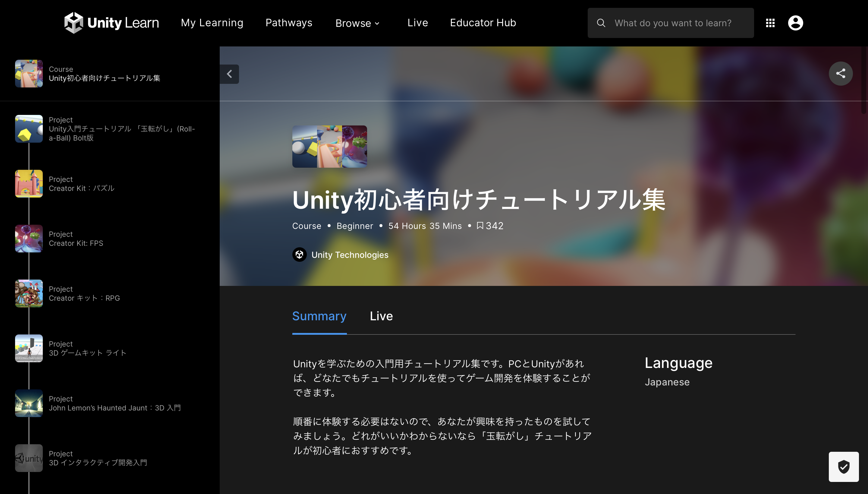This screenshot has width=868, height=494.
Task: Select 'Unity入門チュートリアル 「玉転がし」' project title
Action: [122, 133]
